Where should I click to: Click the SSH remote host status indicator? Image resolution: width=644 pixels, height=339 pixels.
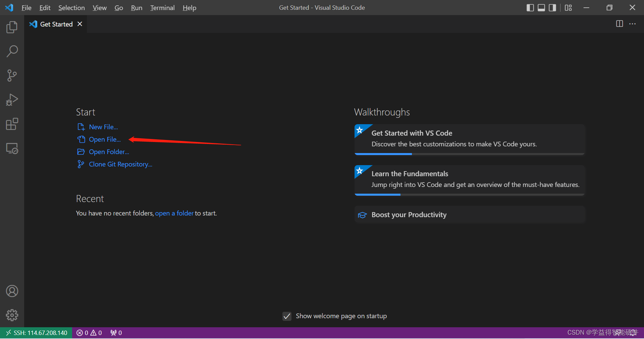36,333
